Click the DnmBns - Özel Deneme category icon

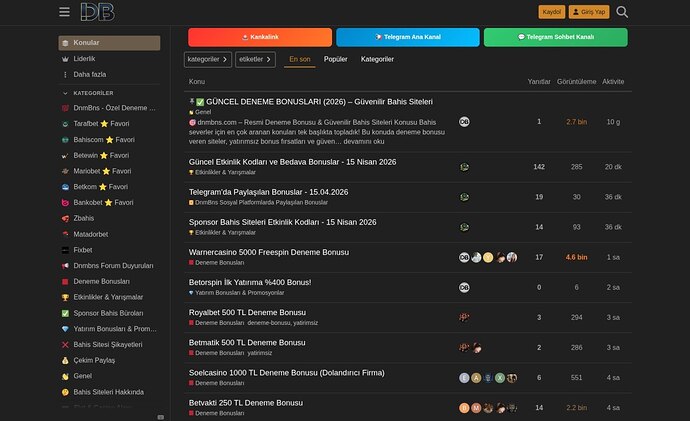pyautogui.click(x=65, y=108)
